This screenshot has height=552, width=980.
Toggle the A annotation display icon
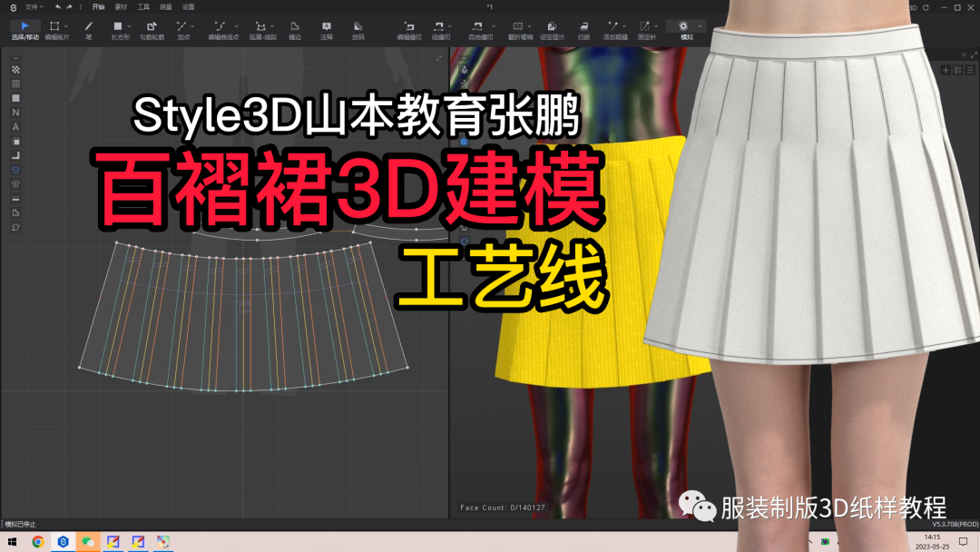click(15, 127)
